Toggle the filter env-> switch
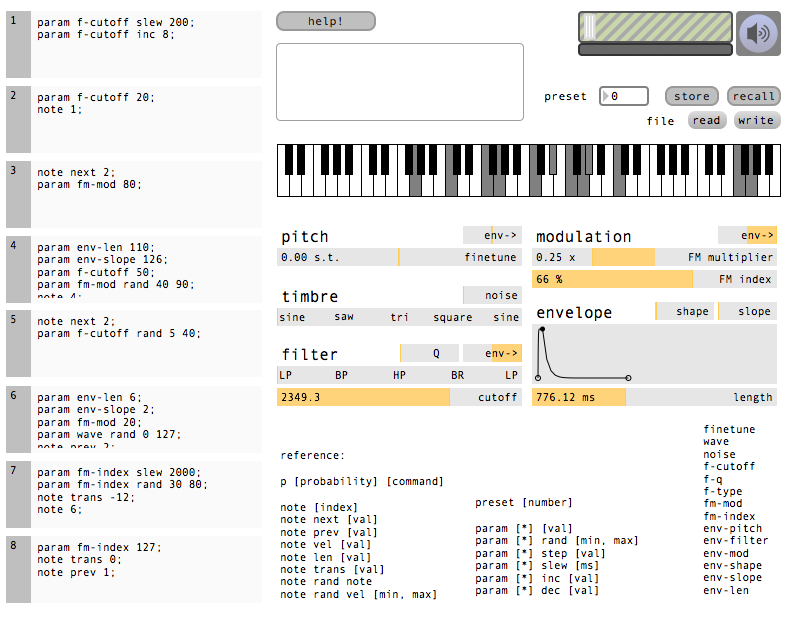This screenshot has height=624, width=799. [492, 353]
